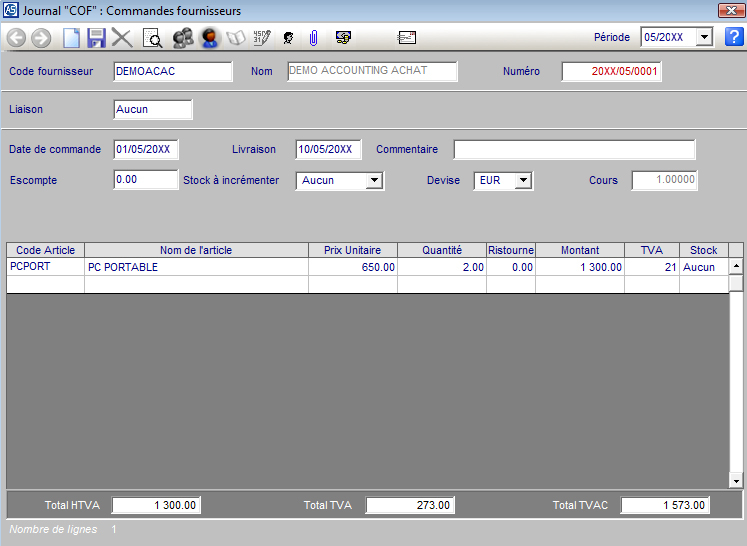Click the grid scrollbar up arrow
Viewport: 747px width, 546px height.
736,266
